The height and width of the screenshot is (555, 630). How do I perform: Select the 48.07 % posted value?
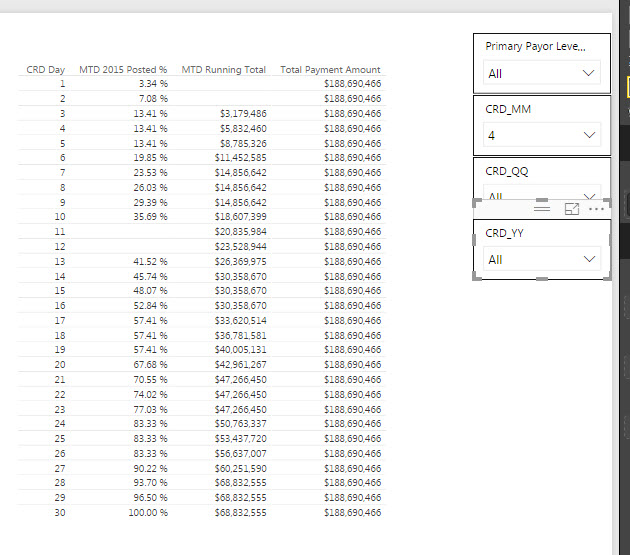click(x=150, y=291)
